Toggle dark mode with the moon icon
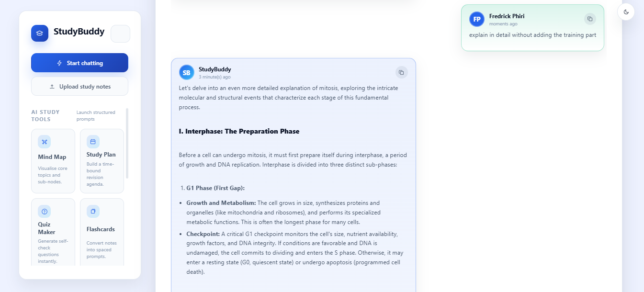Viewport: 644px width, 292px height. (626, 12)
